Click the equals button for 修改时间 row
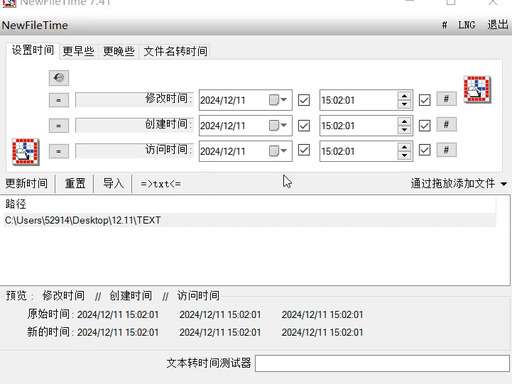 click(59, 100)
